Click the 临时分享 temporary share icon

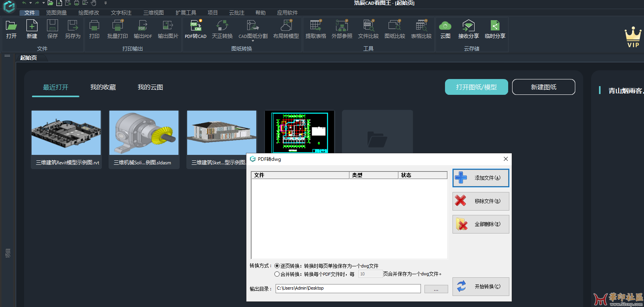pos(495,30)
